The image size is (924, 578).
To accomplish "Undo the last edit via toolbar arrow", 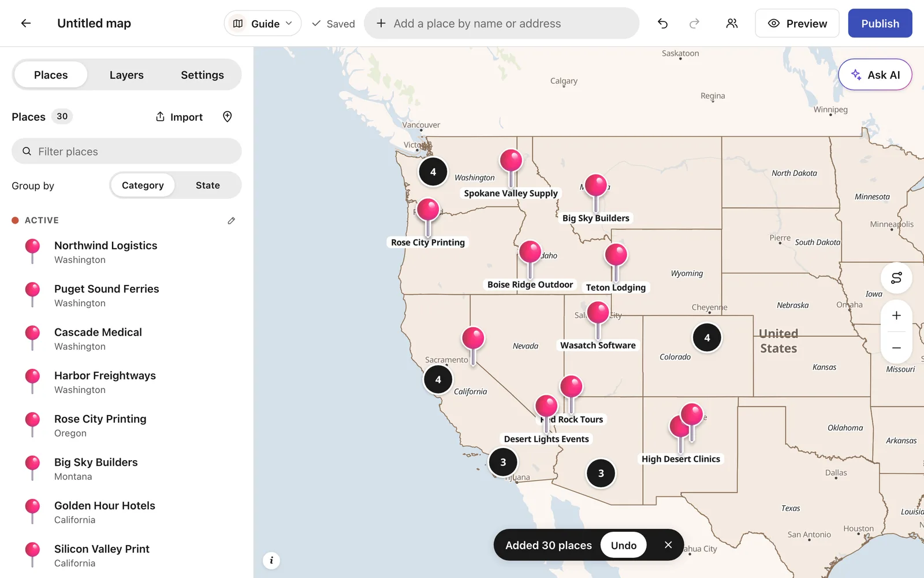I will [662, 23].
